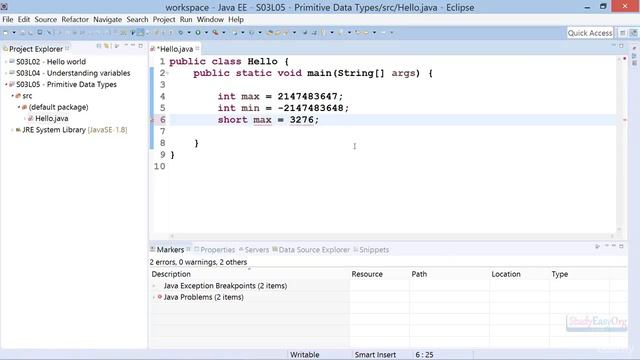
Task: Collapse the (default package) node
Action: point(19,107)
